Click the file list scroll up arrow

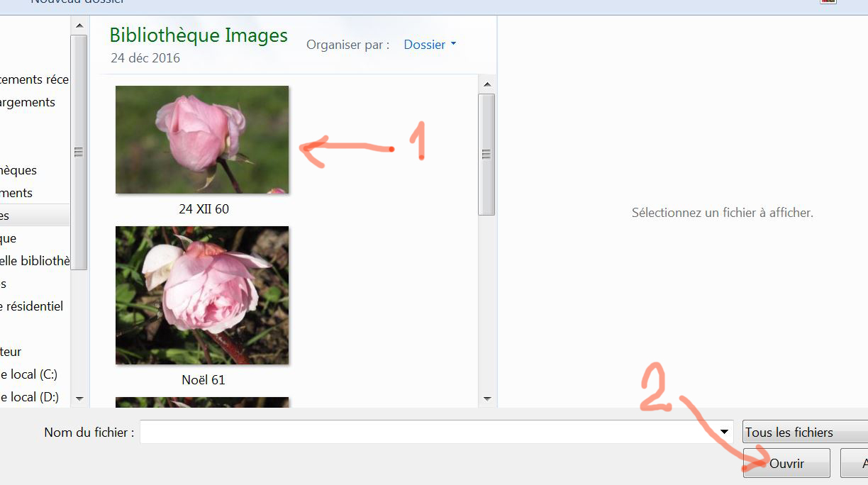tap(487, 84)
